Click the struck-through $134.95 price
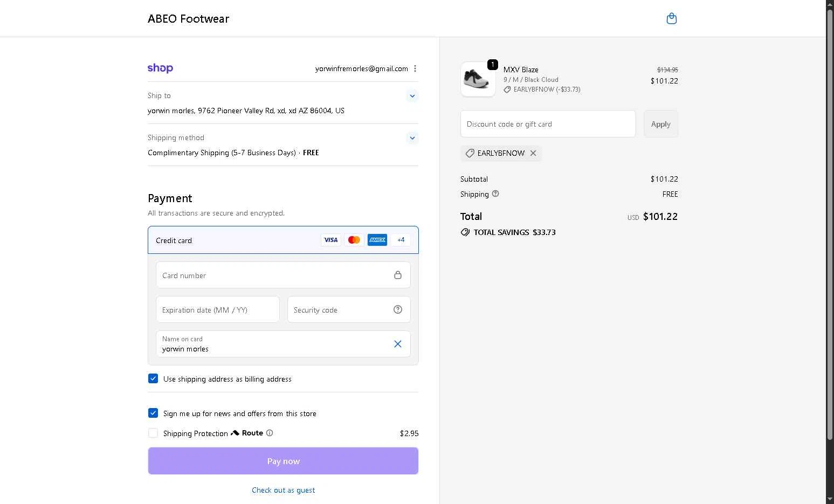 (x=667, y=70)
